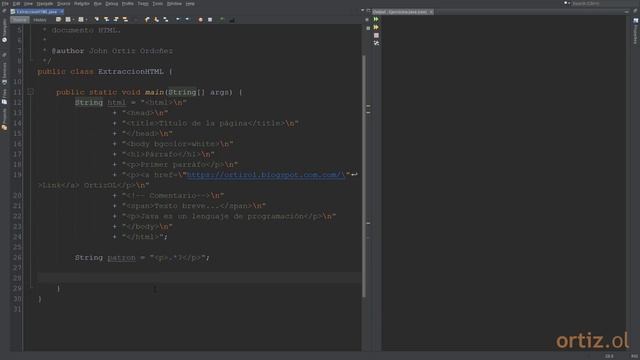Click the yellow Re-run with options icon
The image size is (640, 360).
376,27
